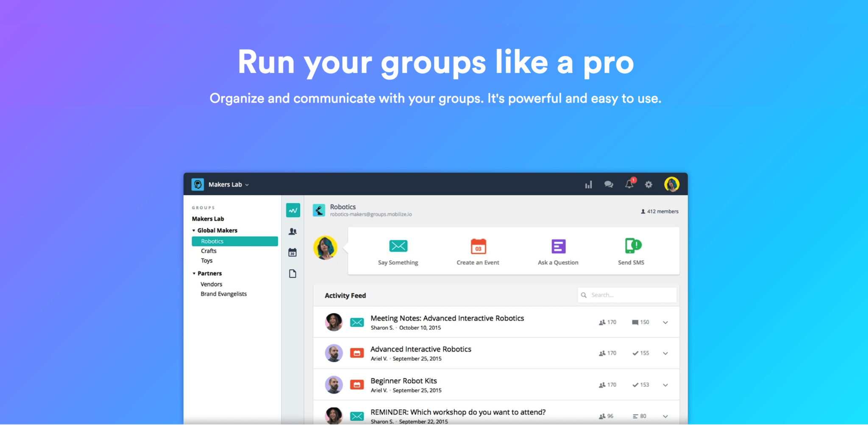The width and height of the screenshot is (868, 425).
Task: Click event icon beside Beginner Robot Kits
Action: click(x=357, y=385)
